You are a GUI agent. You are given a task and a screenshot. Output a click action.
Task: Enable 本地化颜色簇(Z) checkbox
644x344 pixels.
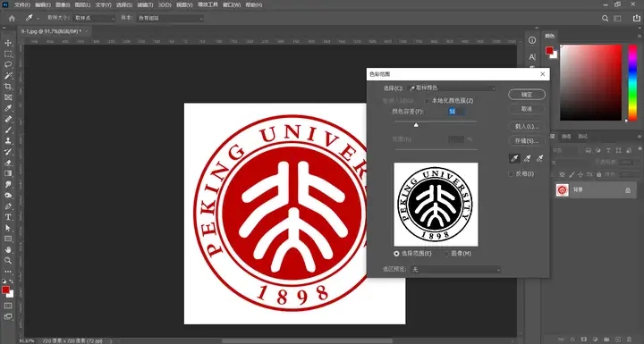tap(428, 101)
